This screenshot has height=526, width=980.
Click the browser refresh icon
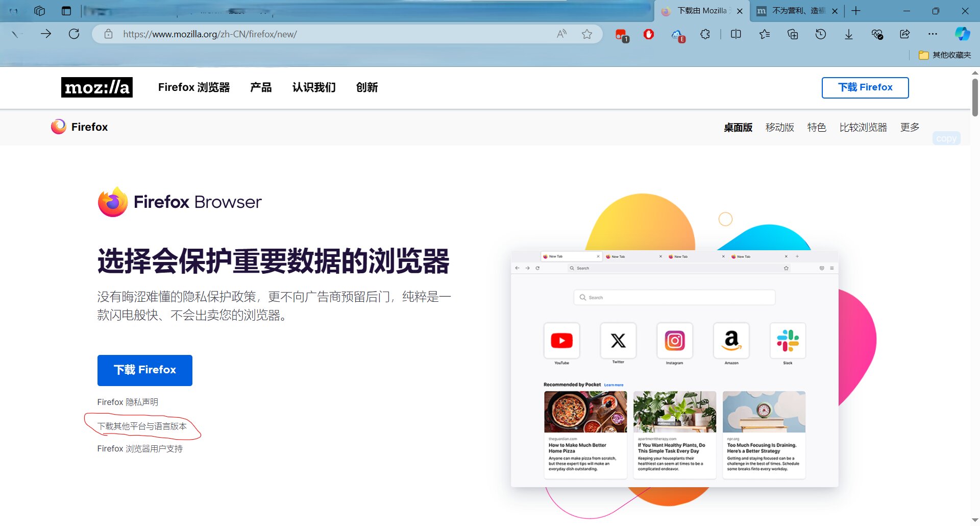[74, 34]
